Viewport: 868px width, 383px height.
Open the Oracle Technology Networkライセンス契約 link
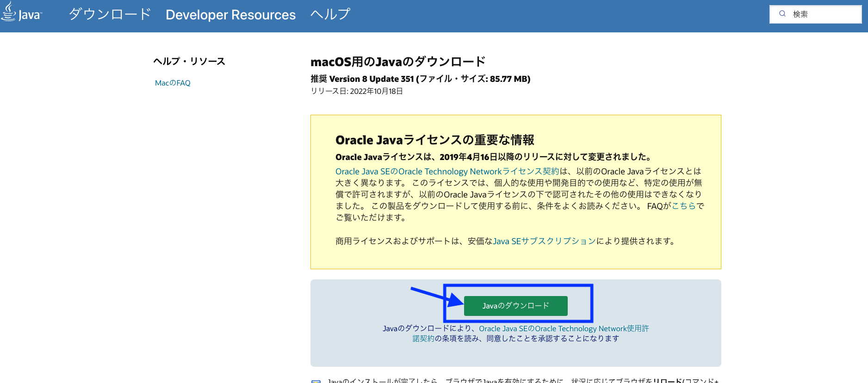point(447,171)
